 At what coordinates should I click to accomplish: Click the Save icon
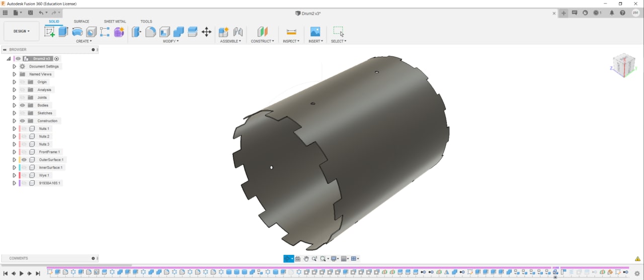click(x=31, y=13)
